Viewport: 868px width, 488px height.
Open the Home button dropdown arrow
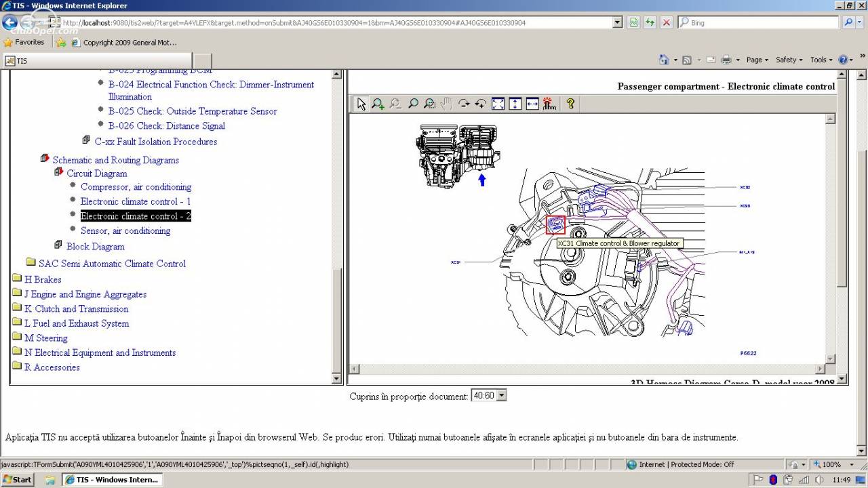[675, 60]
